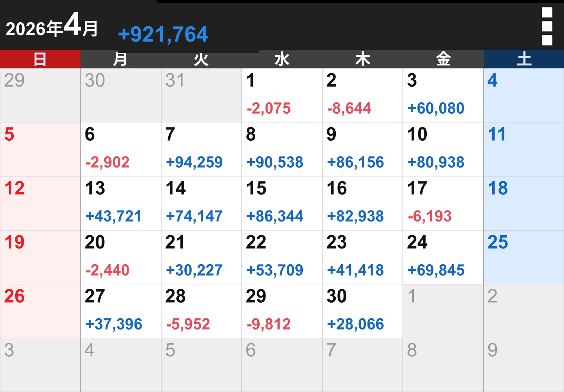Open April 13 with +43,721
The height and width of the screenshot is (392, 564).
click(121, 203)
